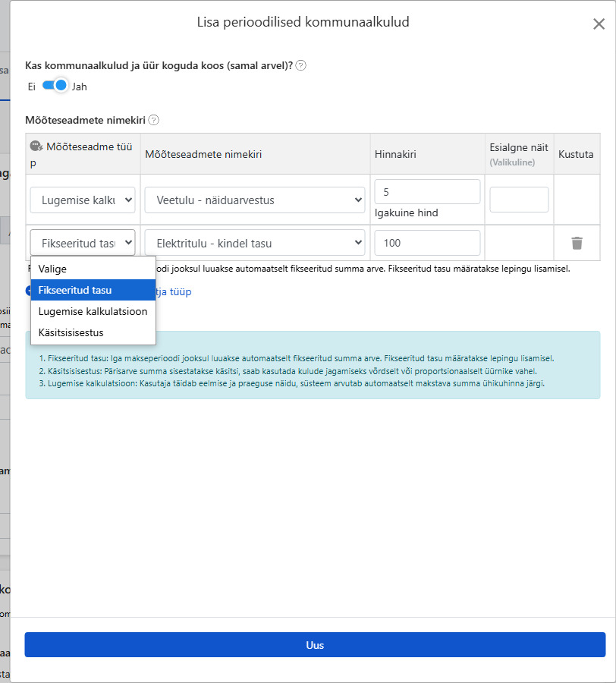
Task: Choose Lugemise kalkulatsioon from the dropdown list
Action: pos(93,311)
